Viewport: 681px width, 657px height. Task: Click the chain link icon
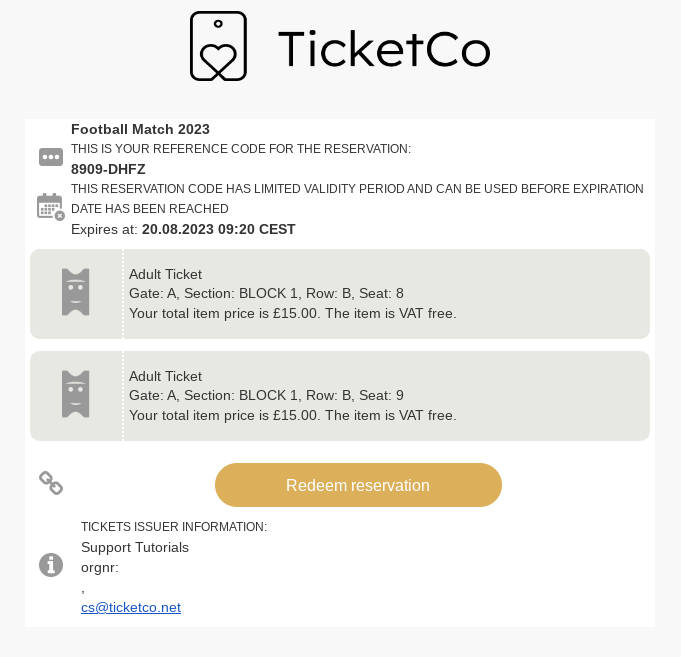point(51,483)
